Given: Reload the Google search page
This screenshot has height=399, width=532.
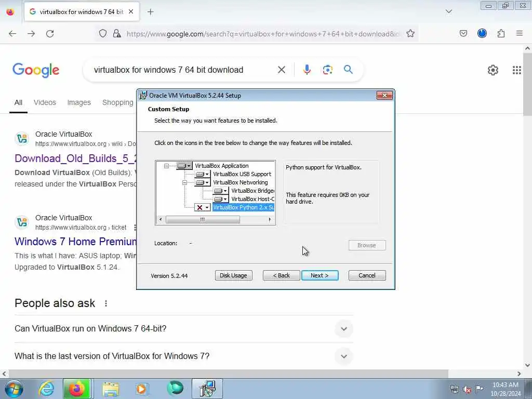Looking at the screenshot, I should point(50,34).
